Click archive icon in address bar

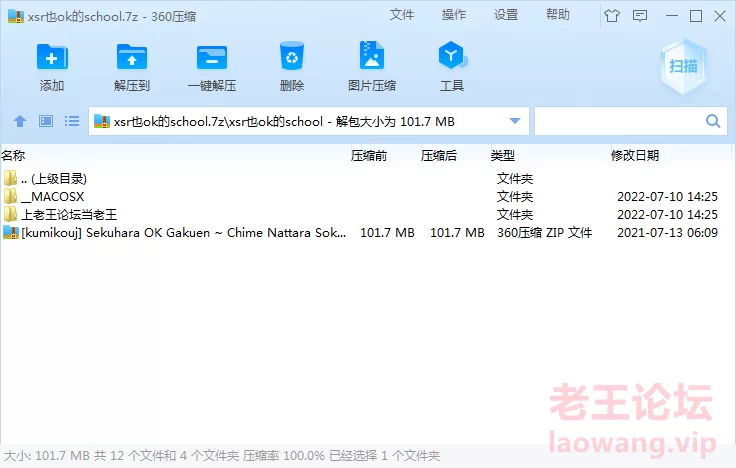102,121
